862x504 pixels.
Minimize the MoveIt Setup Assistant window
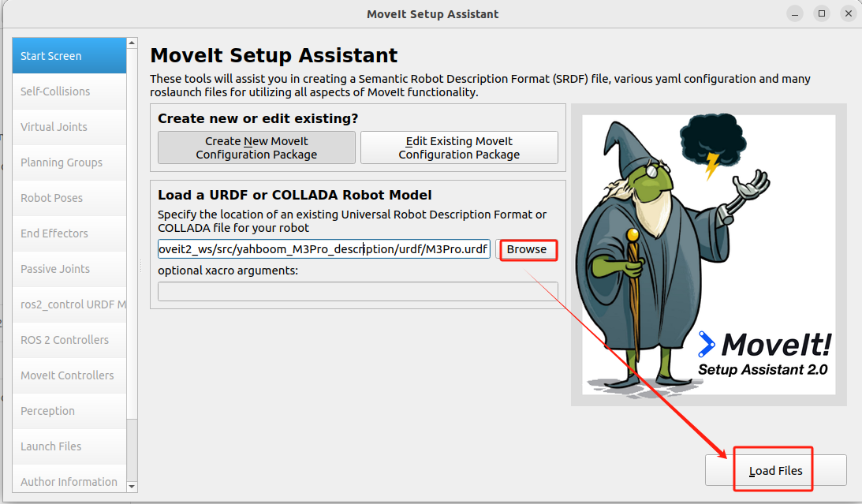(795, 13)
